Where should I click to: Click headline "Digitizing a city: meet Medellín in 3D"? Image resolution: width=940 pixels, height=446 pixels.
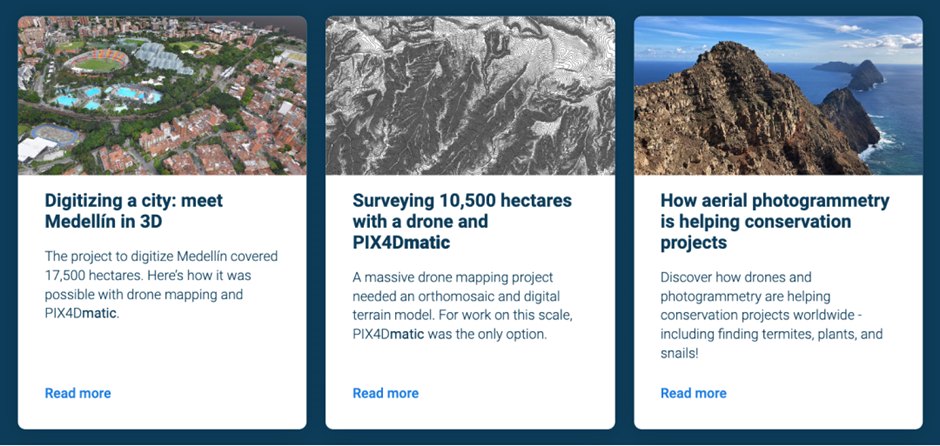coord(134,211)
